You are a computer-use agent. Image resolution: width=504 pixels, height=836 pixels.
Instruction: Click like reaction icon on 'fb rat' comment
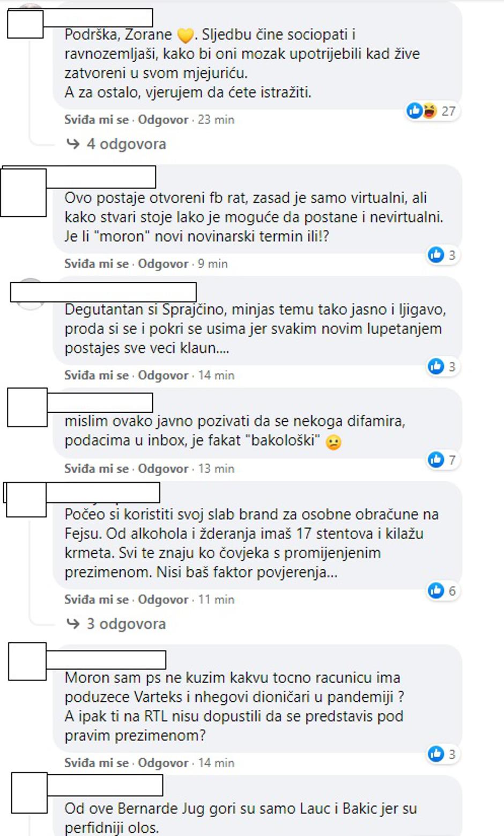(436, 254)
